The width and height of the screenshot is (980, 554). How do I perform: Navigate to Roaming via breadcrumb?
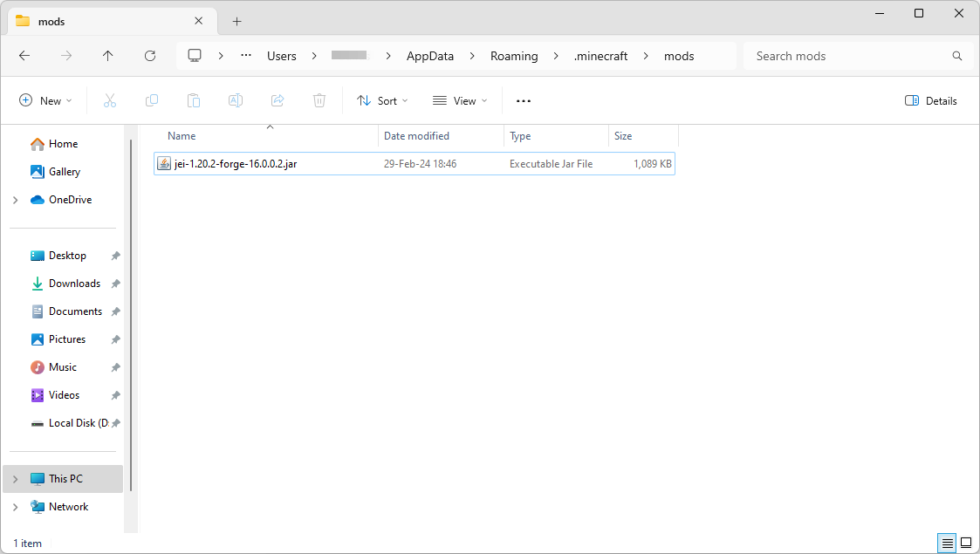(x=514, y=56)
